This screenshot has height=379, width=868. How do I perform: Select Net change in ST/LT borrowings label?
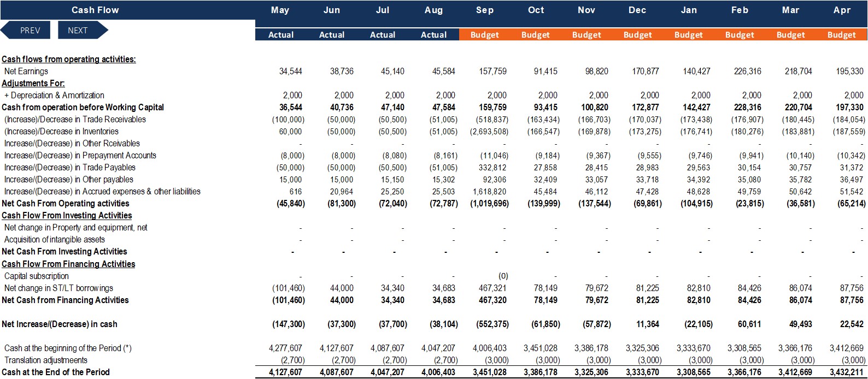[58, 288]
